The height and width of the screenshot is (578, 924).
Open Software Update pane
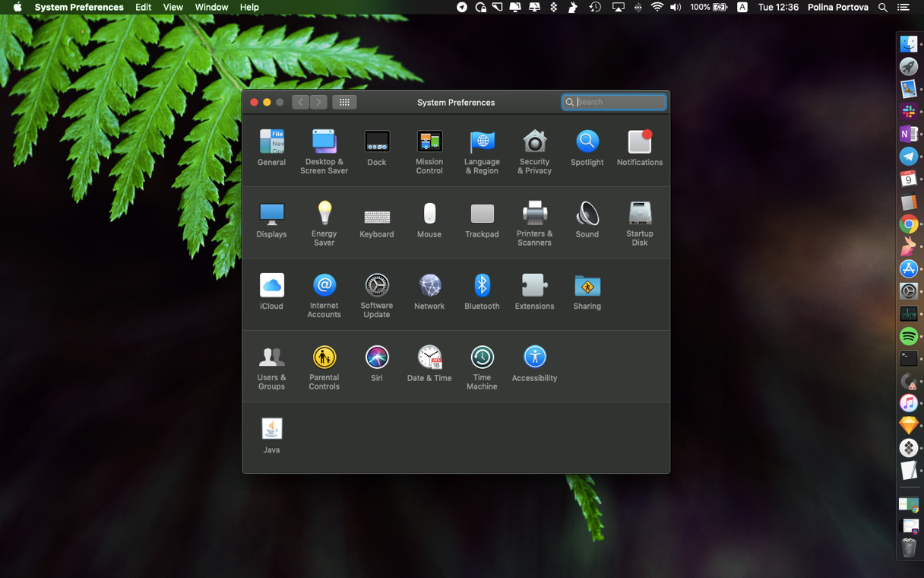pos(377,295)
